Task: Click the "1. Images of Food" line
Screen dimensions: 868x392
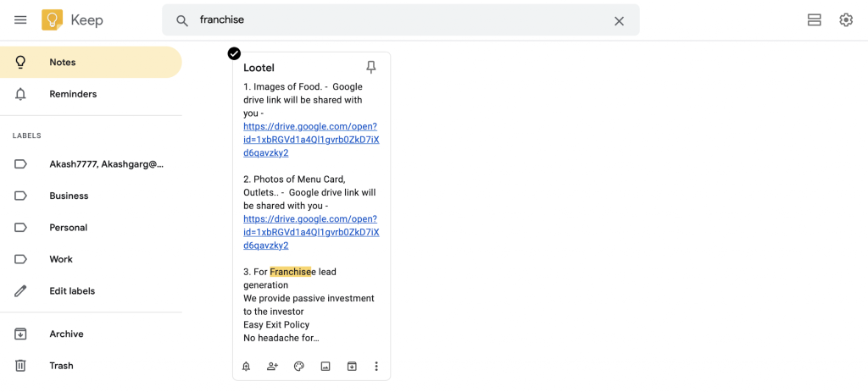Action: (x=303, y=87)
